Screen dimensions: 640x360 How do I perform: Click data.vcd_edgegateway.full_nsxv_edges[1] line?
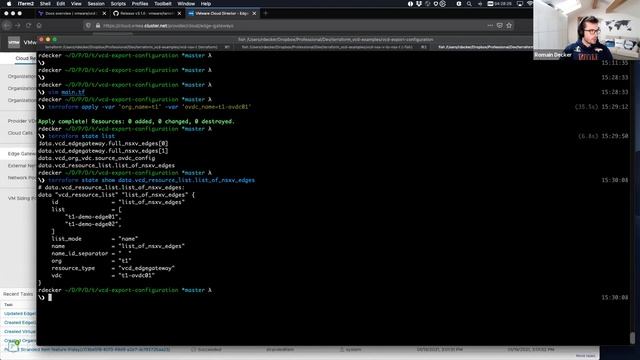coord(103,151)
